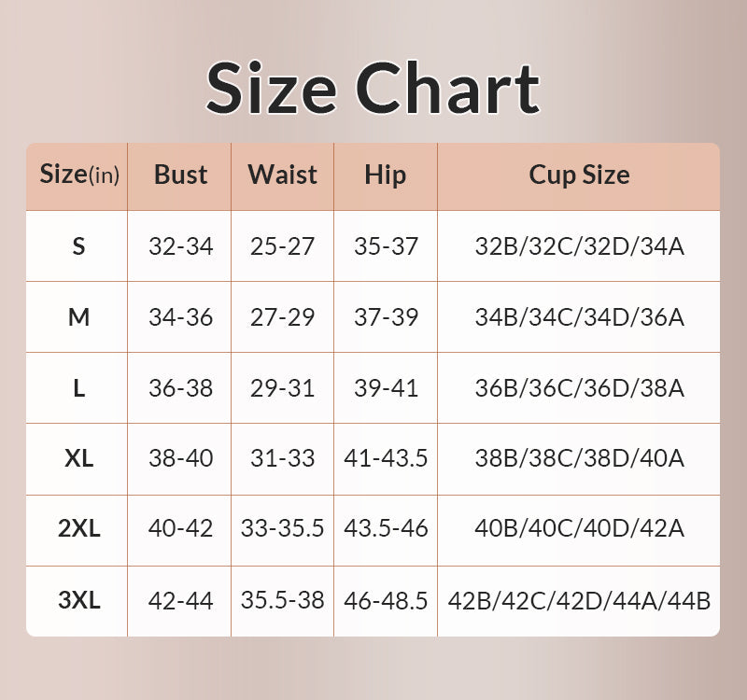Select the 3XL size row label
Screen dimensions: 747x700
(x=78, y=600)
